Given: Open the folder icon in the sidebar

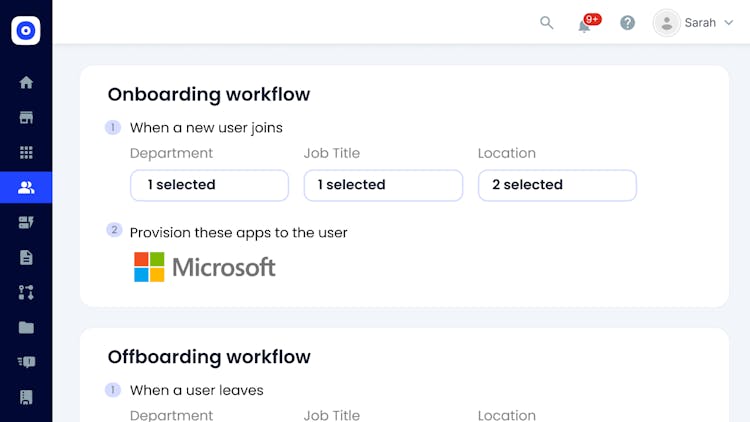Looking at the screenshot, I should (x=26, y=327).
